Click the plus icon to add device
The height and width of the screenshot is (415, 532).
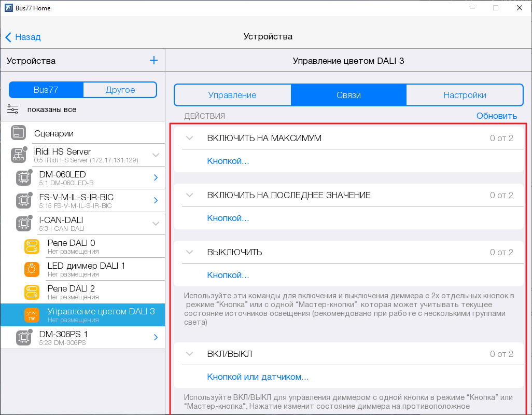click(153, 61)
